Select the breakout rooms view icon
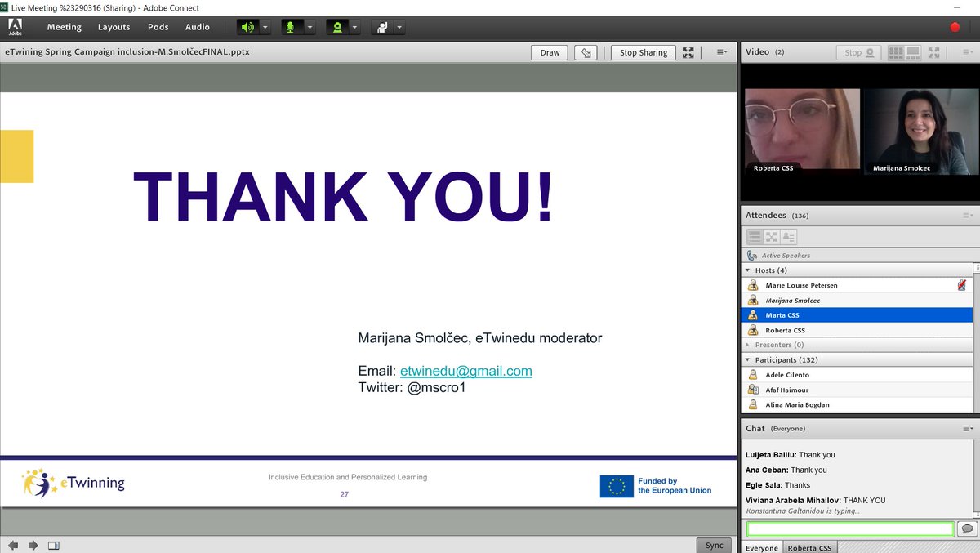The height and width of the screenshot is (553, 980). click(x=772, y=236)
